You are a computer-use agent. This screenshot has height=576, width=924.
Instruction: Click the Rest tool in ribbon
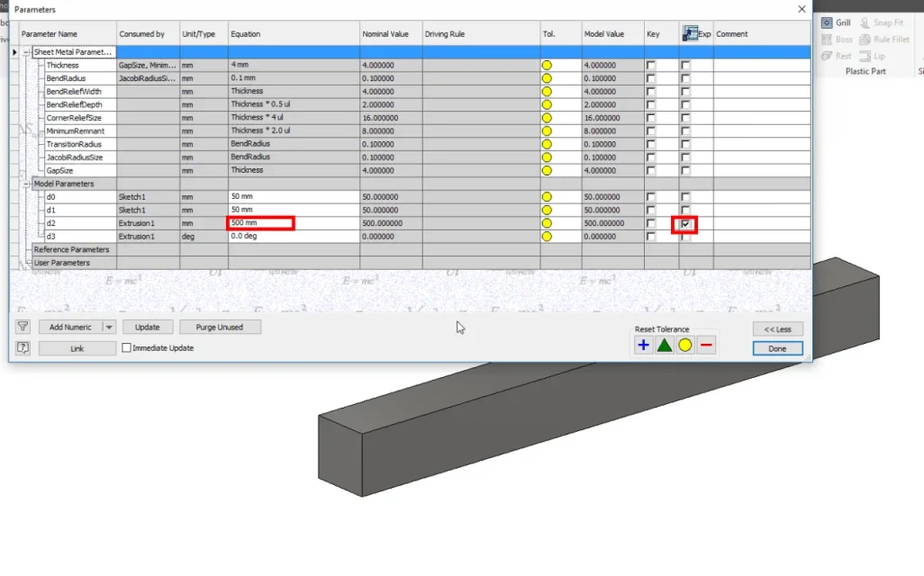837,56
